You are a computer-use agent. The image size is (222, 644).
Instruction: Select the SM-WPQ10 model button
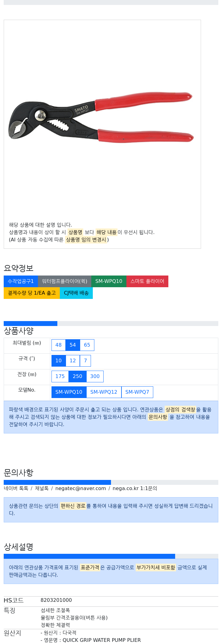click(69, 392)
